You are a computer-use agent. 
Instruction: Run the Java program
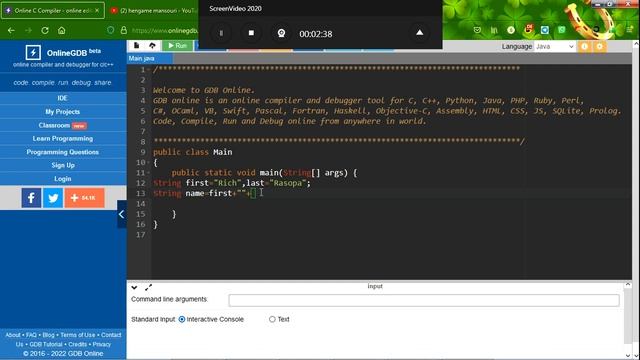178,45
